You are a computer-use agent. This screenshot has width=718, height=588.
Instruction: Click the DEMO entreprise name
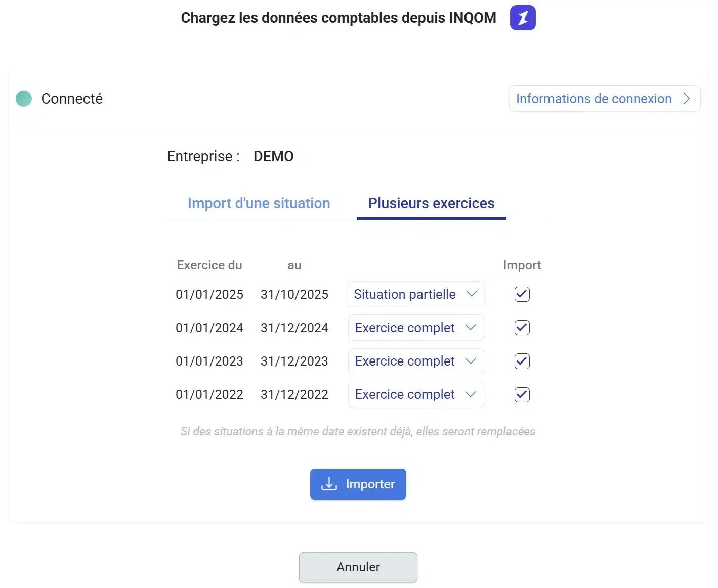[273, 156]
